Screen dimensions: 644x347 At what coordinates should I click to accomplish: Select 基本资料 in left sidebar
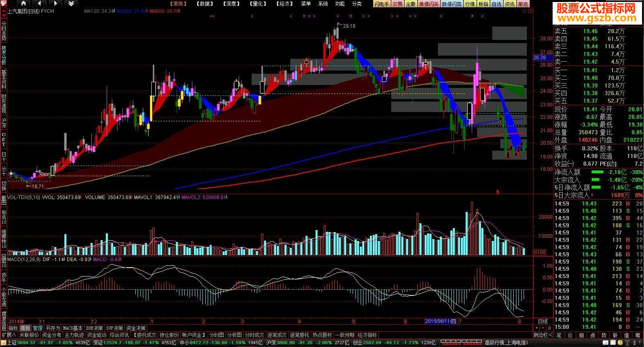4,79
